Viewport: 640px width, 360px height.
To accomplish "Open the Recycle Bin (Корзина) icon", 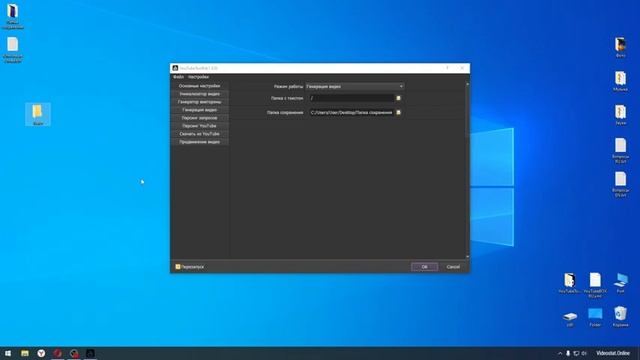I will point(620,317).
